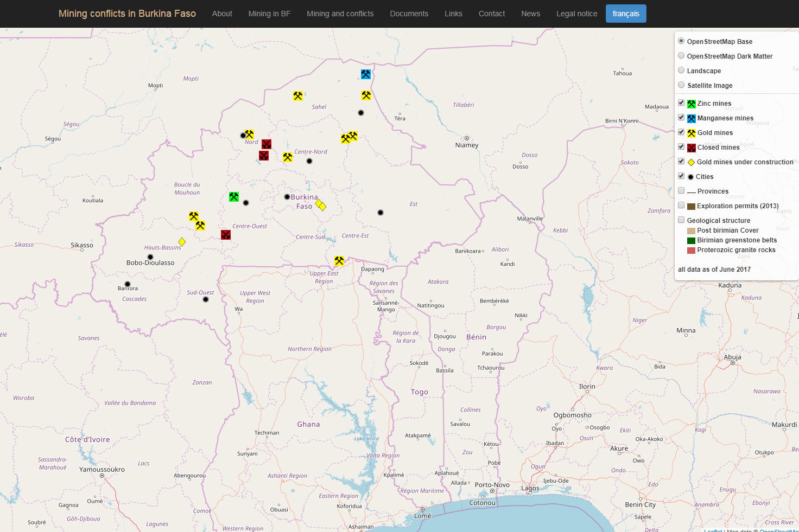Open the Mining in BF menu

269,14
